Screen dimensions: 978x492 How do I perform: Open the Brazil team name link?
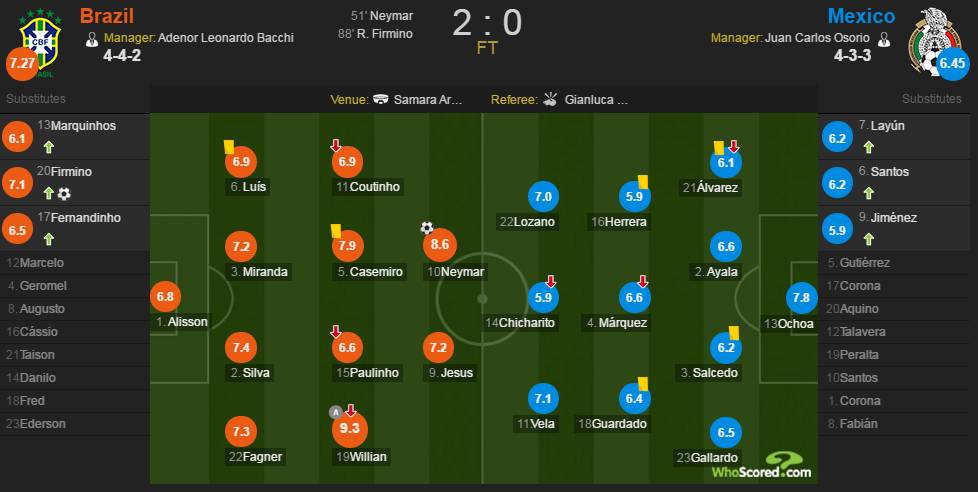[x=107, y=16]
